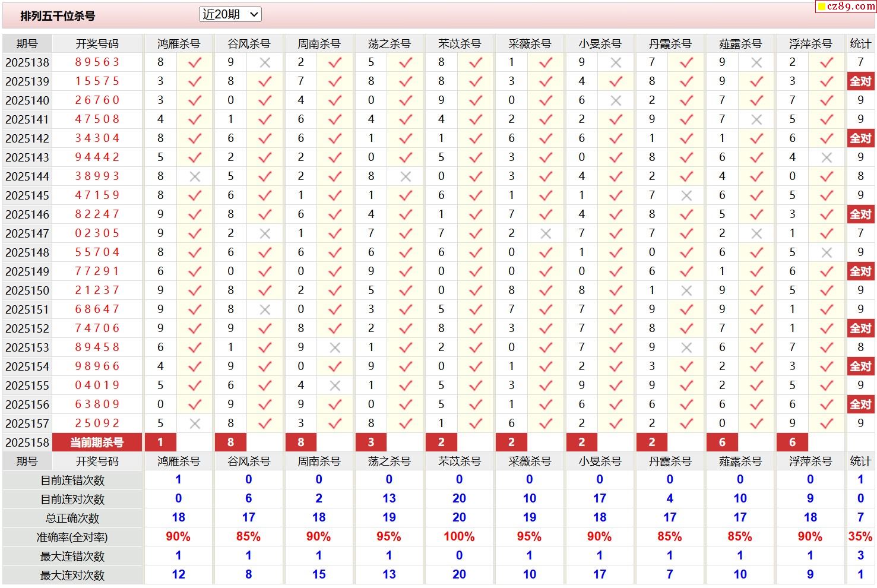Viewport: 877px width, 588px height.
Task: Click the 期号 header in the lower header row
Action: pyautogui.click(x=27, y=461)
